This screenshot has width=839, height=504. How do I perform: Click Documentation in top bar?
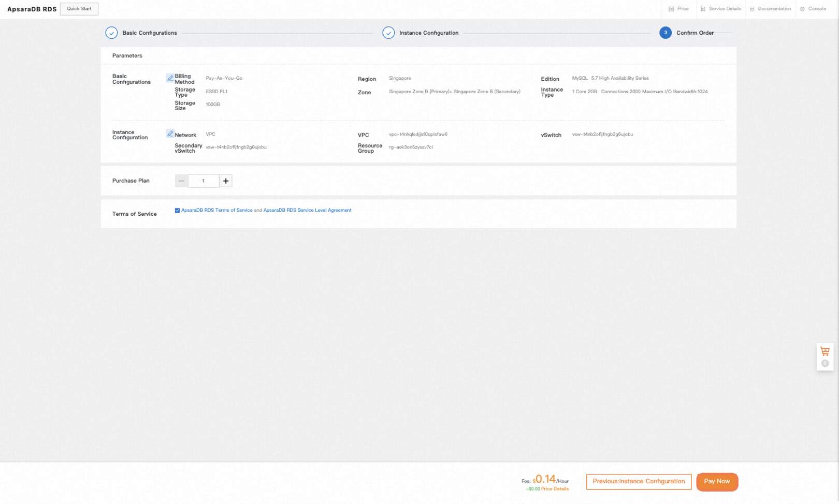[x=774, y=9]
